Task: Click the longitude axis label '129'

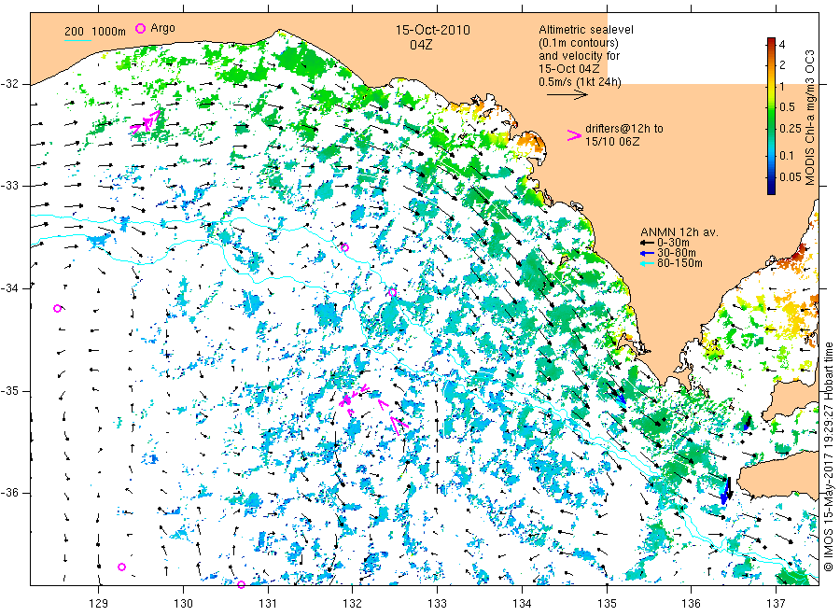Action: [x=99, y=604]
